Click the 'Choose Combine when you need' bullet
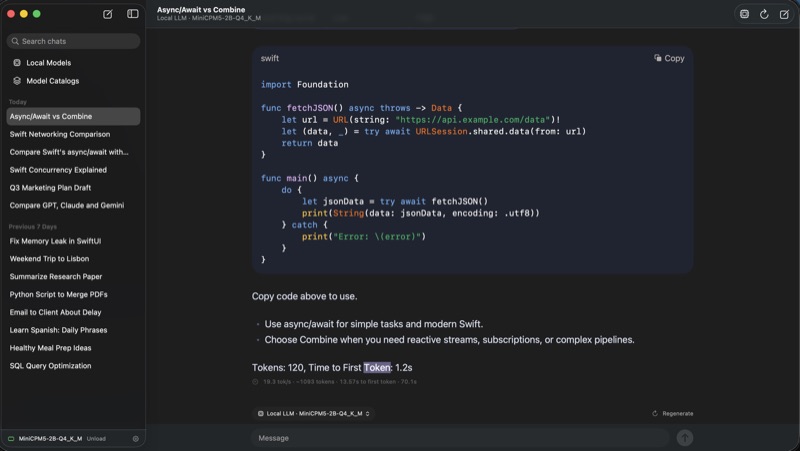This screenshot has height=451, width=800. [x=449, y=340]
